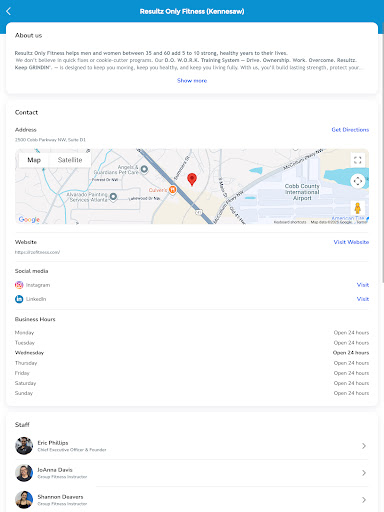Click the Eric Phillips name
Screen dimensions: 384x512
(x=53, y=443)
